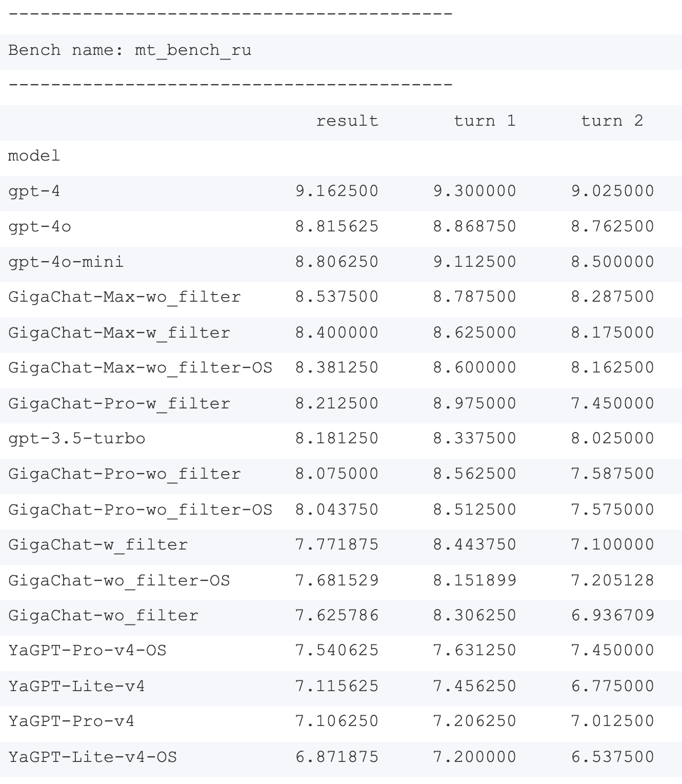Image resolution: width=682 pixels, height=784 pixels.
Task: Click gpt-4o turn 2 value 8.762500
Action: pos(613,227)
